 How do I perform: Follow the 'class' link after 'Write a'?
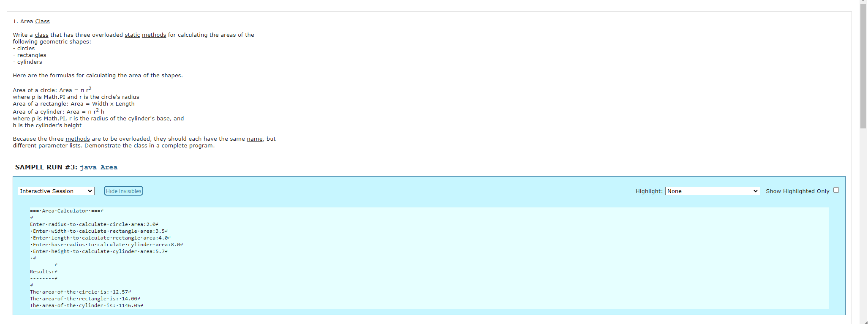(x=41, y=35)
